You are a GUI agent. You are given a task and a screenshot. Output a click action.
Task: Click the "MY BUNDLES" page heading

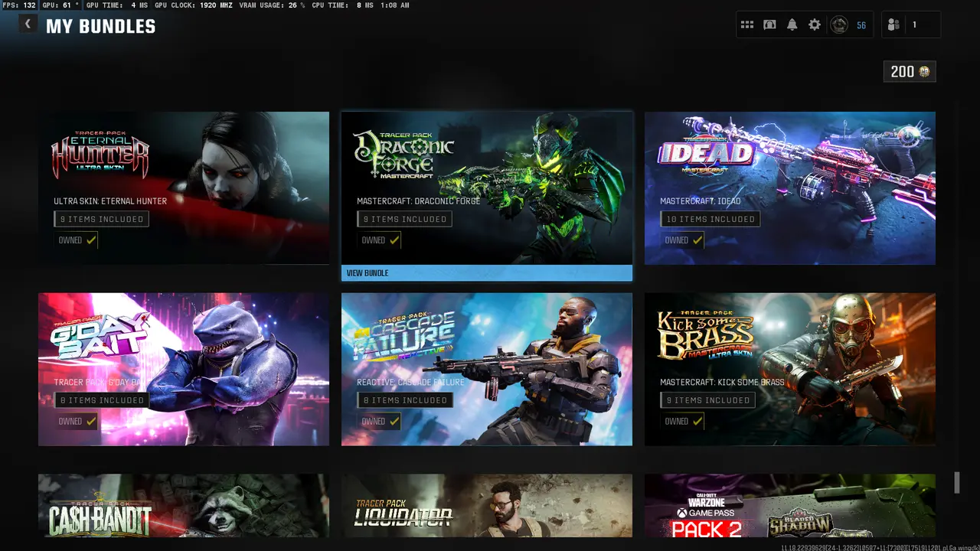tap(100, 26)
